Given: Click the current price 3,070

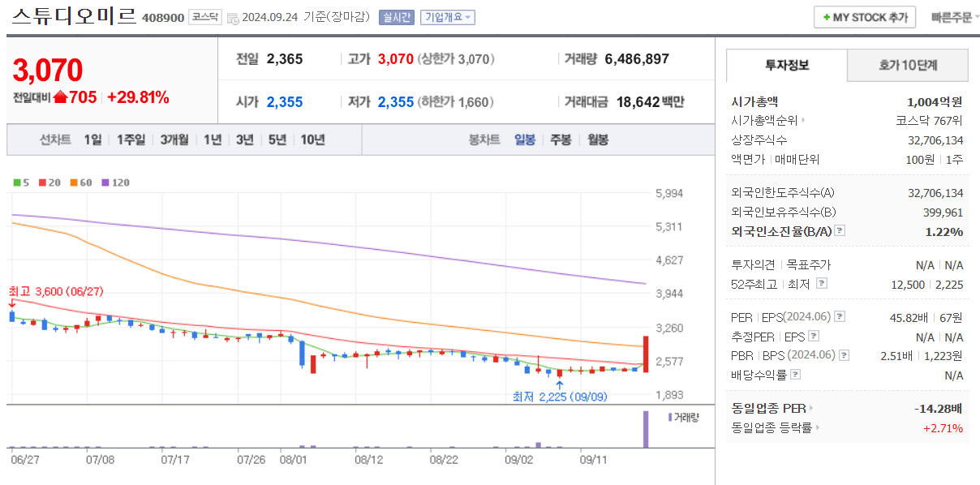Looking at the screenshot, I should pyautogui.click(x=48, y=71).
